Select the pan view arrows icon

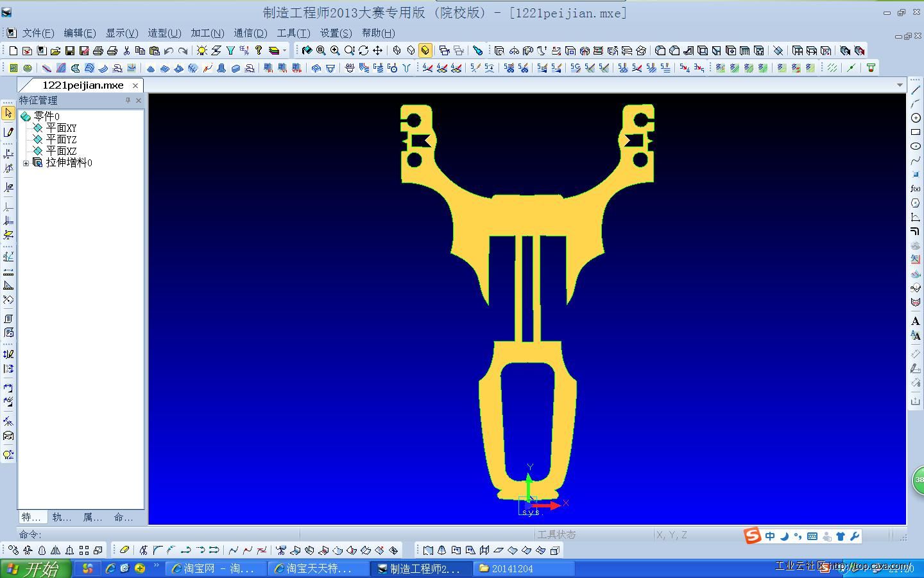click(378, 51)
